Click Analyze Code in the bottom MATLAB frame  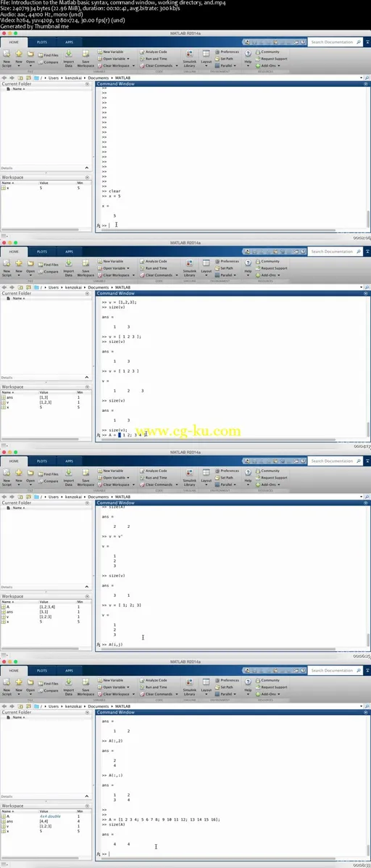pyautogui.click(x=153, y=680)
